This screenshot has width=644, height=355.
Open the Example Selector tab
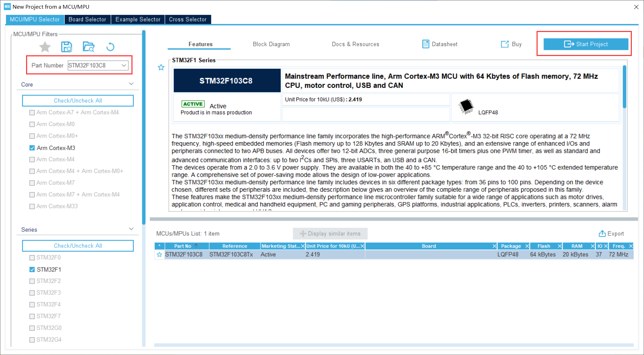[x=138, y=19]
